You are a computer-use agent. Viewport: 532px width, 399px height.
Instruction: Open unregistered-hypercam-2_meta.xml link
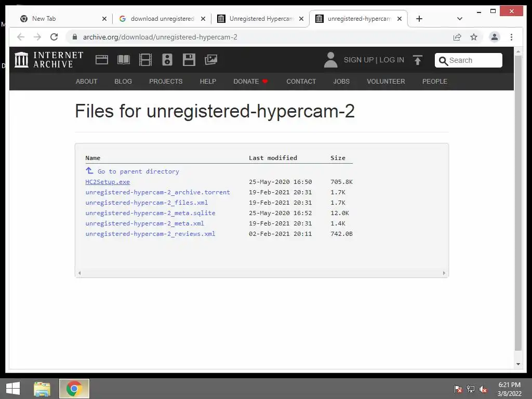tap(144, 223)
